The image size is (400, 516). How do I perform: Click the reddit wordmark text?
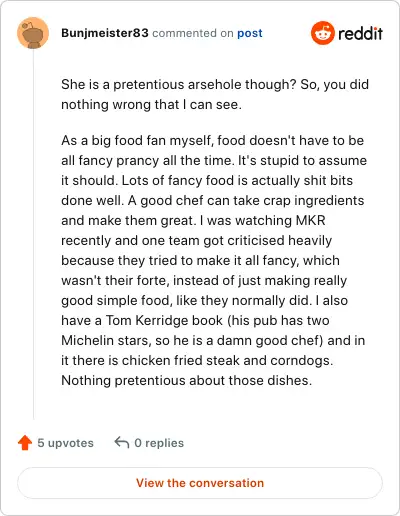point(360,33)
